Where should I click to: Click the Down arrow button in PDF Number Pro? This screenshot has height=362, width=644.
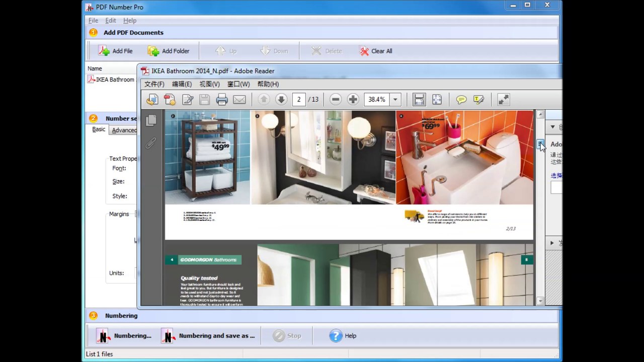(274, 51)
